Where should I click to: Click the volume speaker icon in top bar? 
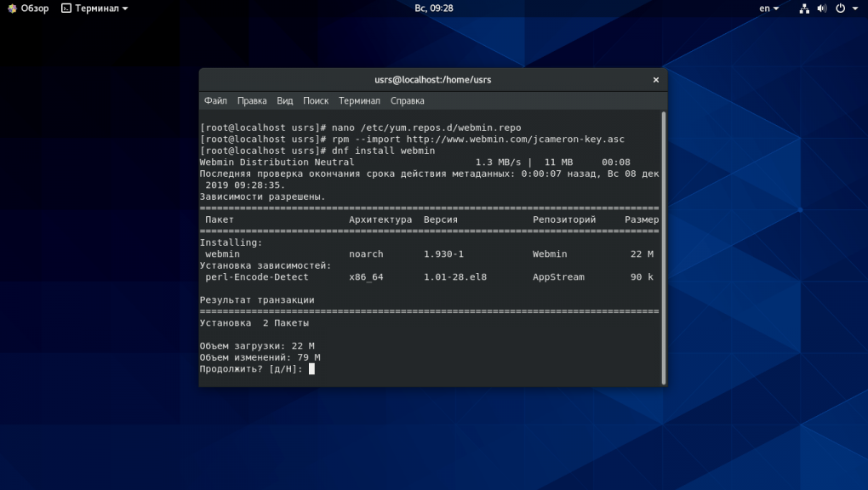820,8
